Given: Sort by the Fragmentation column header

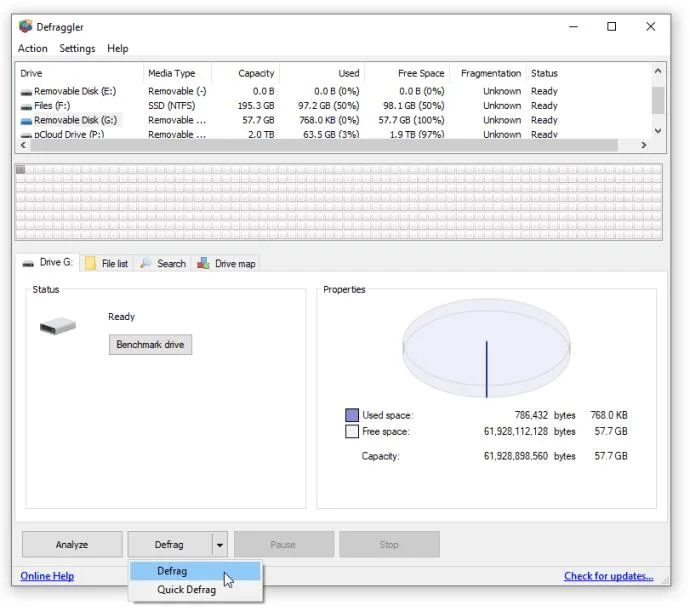Looking at the screenshot, I should tap(488, 73).
